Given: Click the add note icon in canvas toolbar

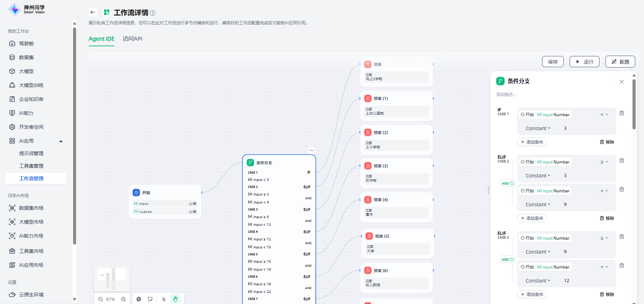Looking at the screenshot, I should 150,299.
